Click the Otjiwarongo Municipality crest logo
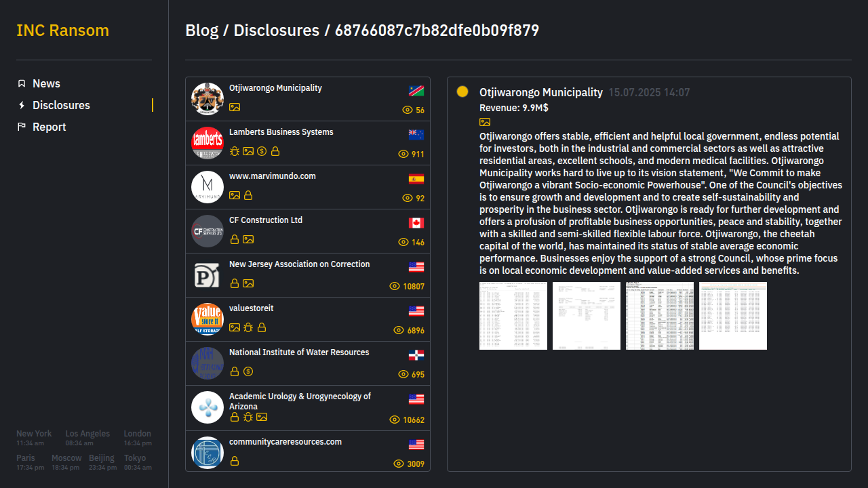 [x=208, y=99]
